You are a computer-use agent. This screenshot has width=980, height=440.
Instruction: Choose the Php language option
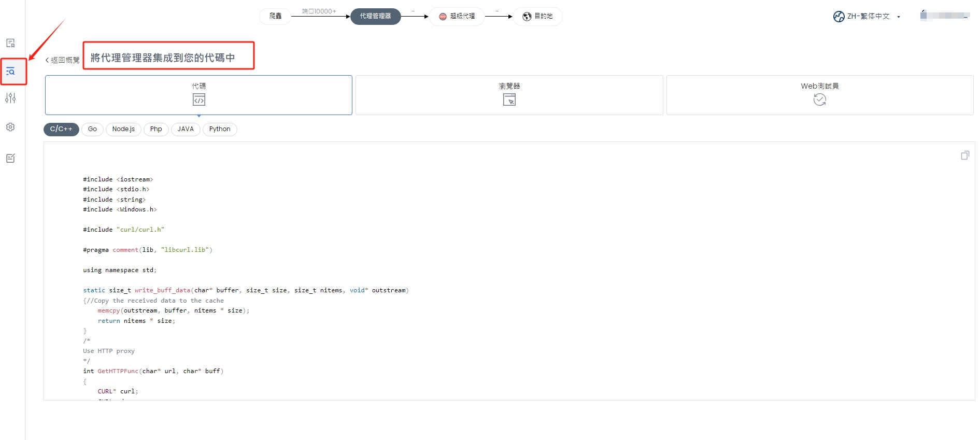pyautogui.click(x=156, y=129)
